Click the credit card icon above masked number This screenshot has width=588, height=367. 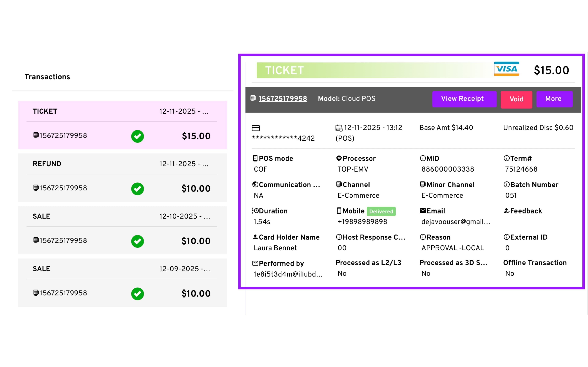[x=256, y=128]
